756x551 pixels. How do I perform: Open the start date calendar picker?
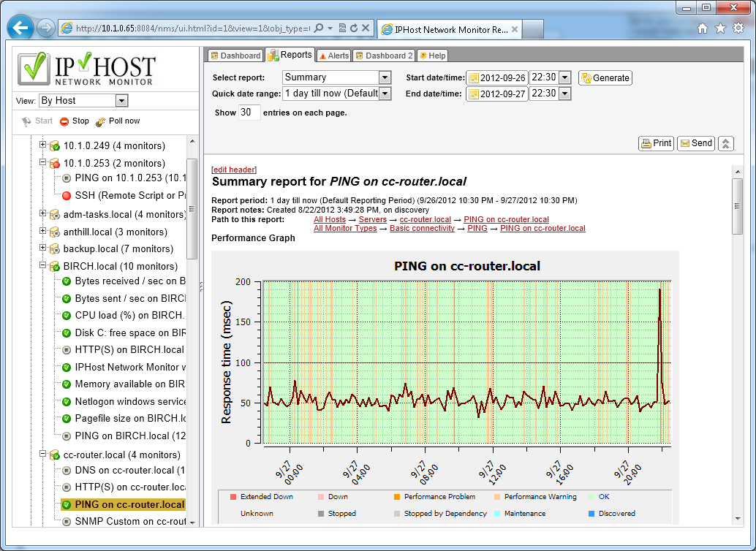tap(474, 78)
